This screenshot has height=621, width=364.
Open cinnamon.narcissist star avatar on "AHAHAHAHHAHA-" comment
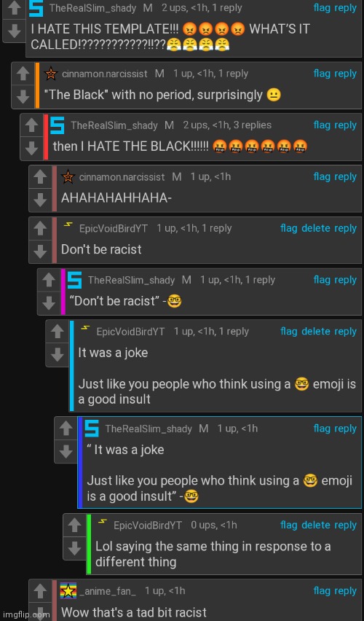[68, 177]
